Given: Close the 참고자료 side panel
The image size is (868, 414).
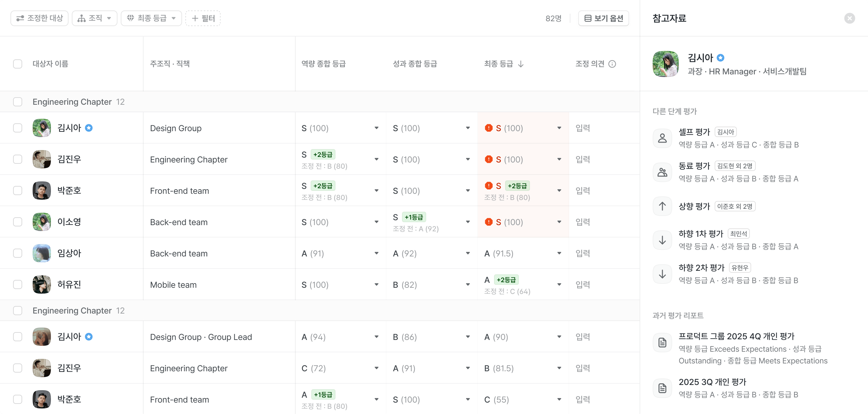Looking at the screenshot, I should (x=849, y=18).
